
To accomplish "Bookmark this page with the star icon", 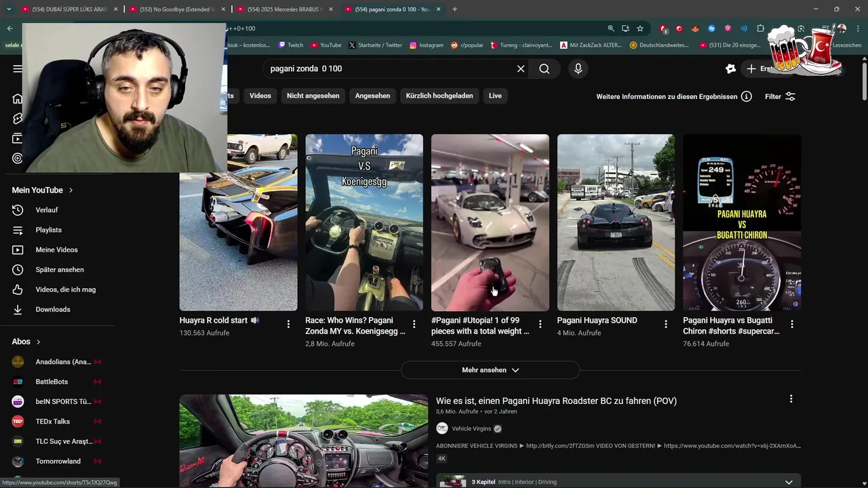I will (x=639, y=28).
